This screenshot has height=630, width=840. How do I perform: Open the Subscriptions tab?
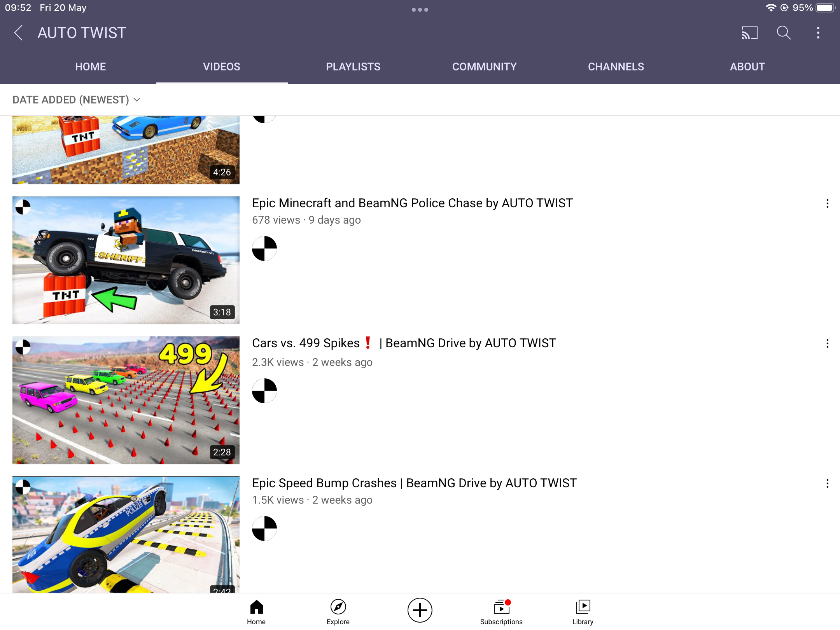(501, 612)
